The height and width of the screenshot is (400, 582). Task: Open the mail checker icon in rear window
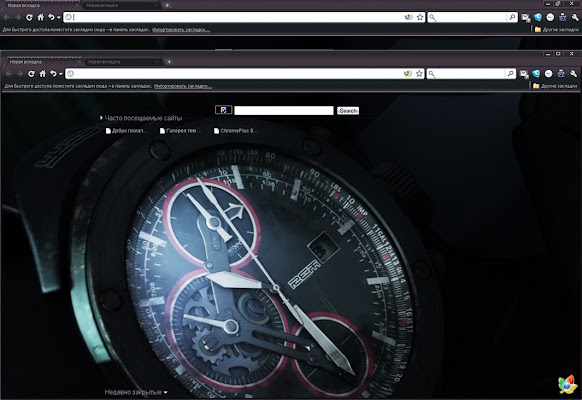525,17
